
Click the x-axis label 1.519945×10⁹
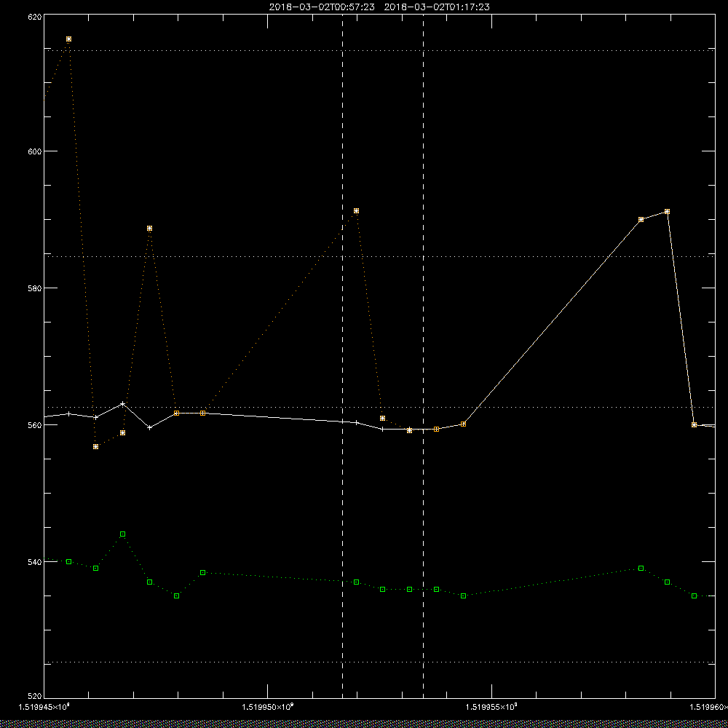[x=44, y=707]
